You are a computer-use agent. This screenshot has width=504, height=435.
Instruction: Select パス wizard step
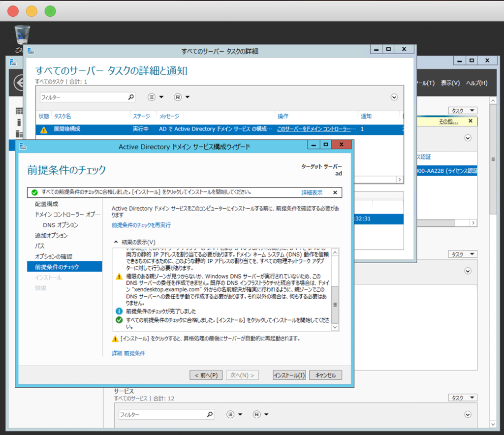39,246
